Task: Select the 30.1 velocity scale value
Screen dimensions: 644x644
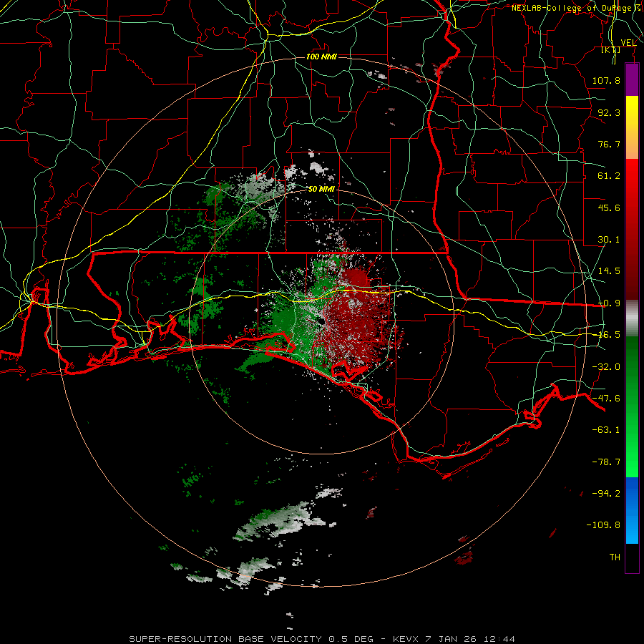Action: point(609,240)
